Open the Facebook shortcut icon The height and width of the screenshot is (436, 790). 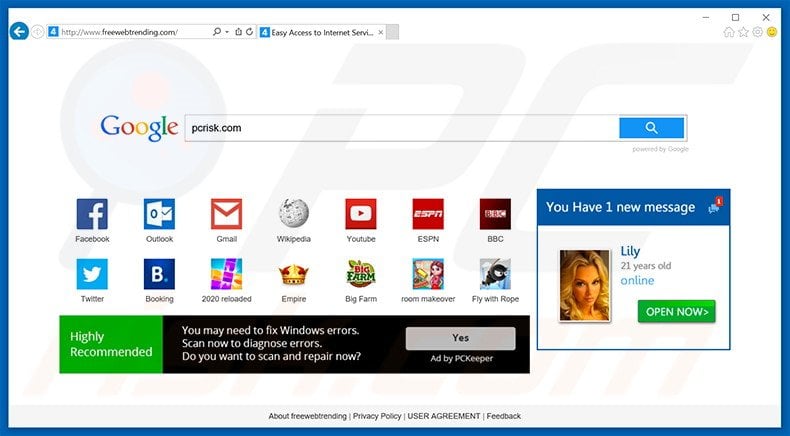click(92, 214)
